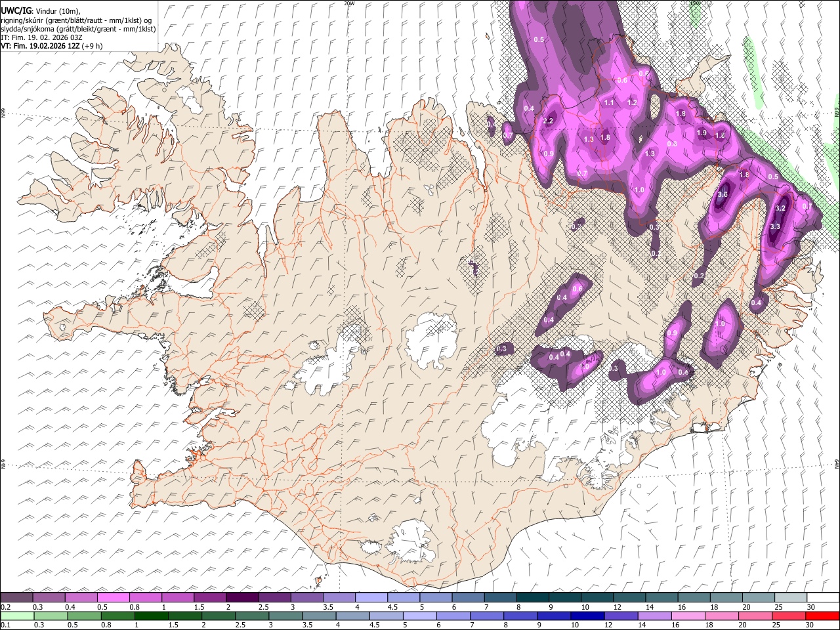Click the upper legend number 30

810,607
